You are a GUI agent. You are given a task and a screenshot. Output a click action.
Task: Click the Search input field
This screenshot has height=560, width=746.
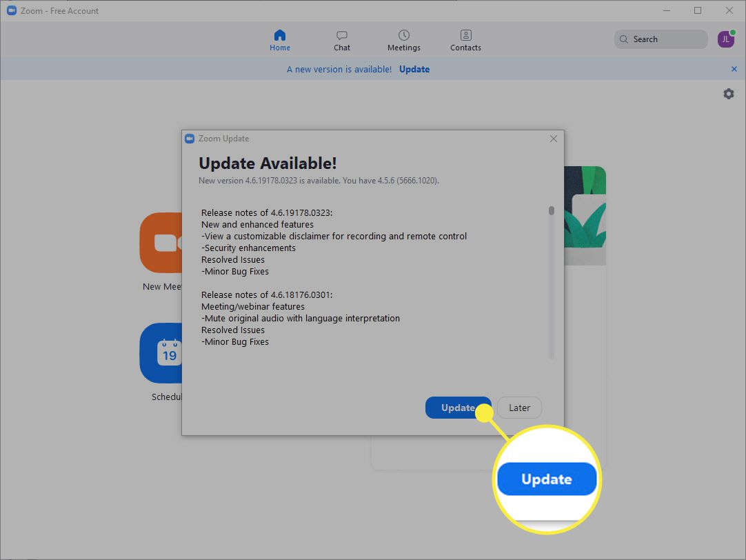665,39
